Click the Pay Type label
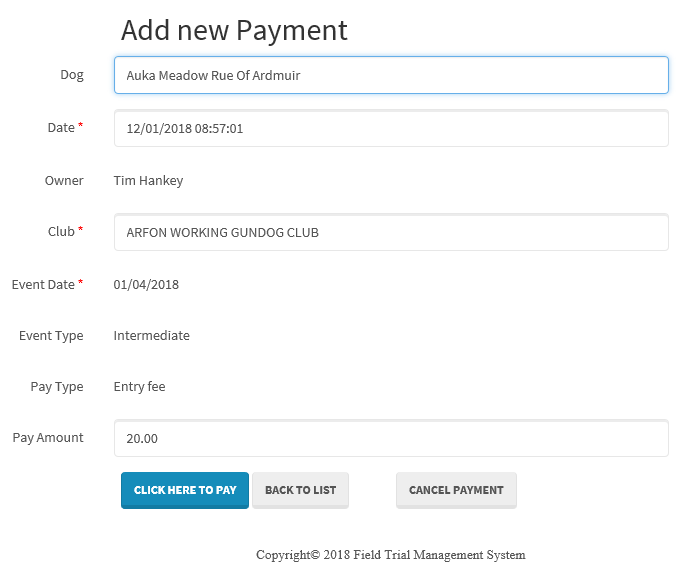This screenshot has width=676, height=565. click(57, 387)
